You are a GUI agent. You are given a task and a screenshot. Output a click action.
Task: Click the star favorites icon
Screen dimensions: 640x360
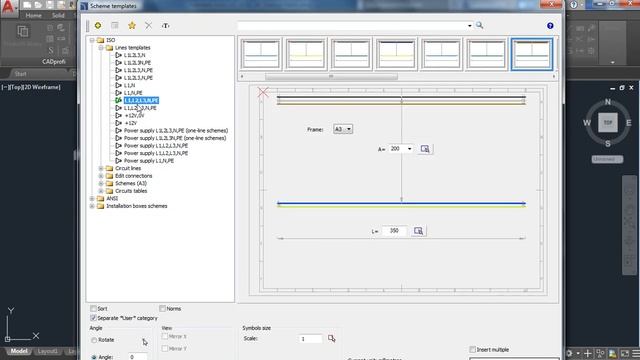(132, 25)
